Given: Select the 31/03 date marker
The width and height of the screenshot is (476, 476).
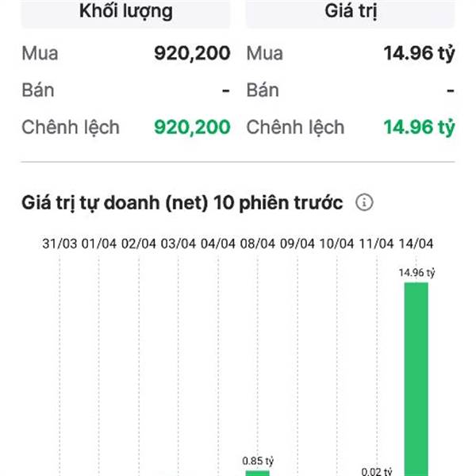Looking at the screenshot, I should coord(59,244).
